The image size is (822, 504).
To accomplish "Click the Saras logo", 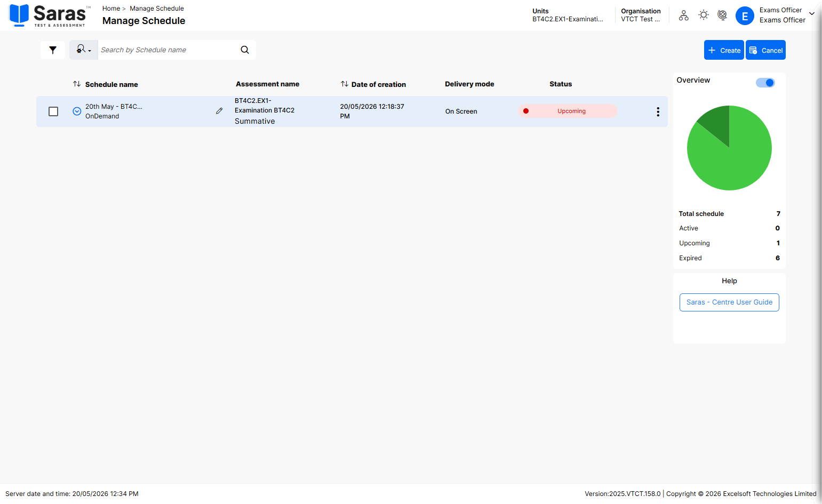I will [x=48, y=15].
